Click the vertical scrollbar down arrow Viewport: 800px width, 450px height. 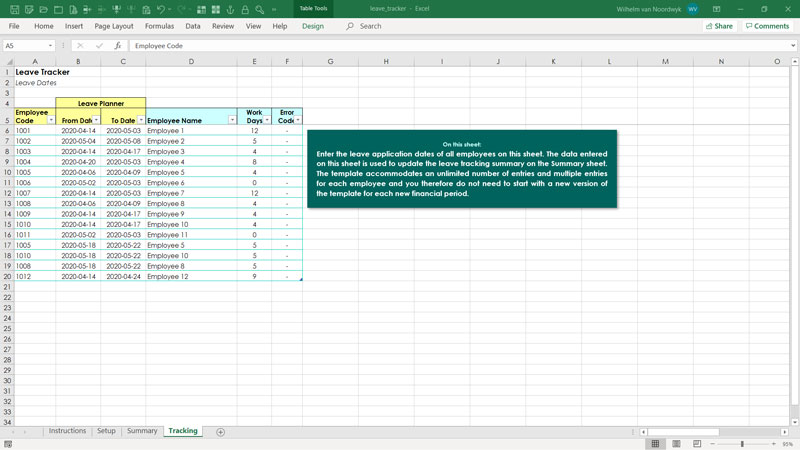pyautogui.click(x=794, y=422)
